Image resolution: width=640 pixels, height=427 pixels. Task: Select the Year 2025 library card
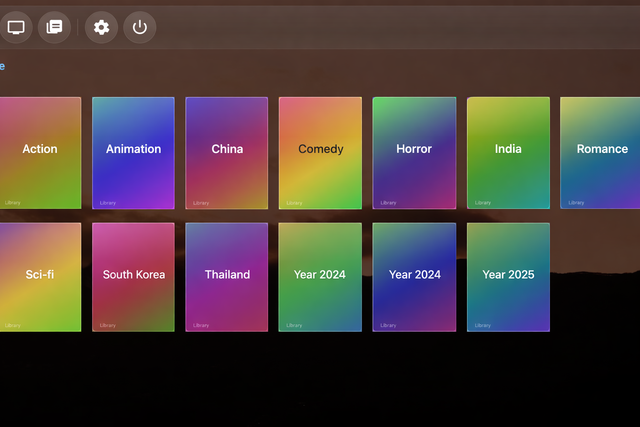point(508,277)
